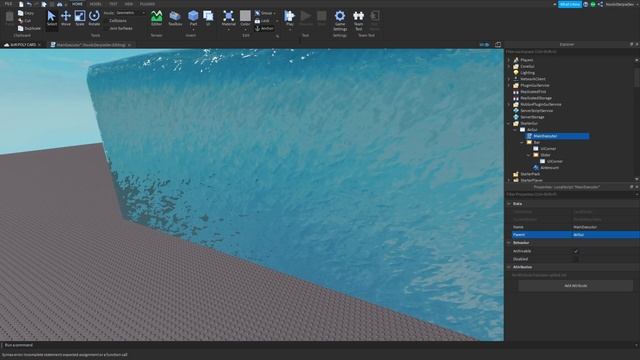The width and height of the screenshot is (640, 360).
Task: Select ServerScriptService in Explorer
Action: pos(536,111)
